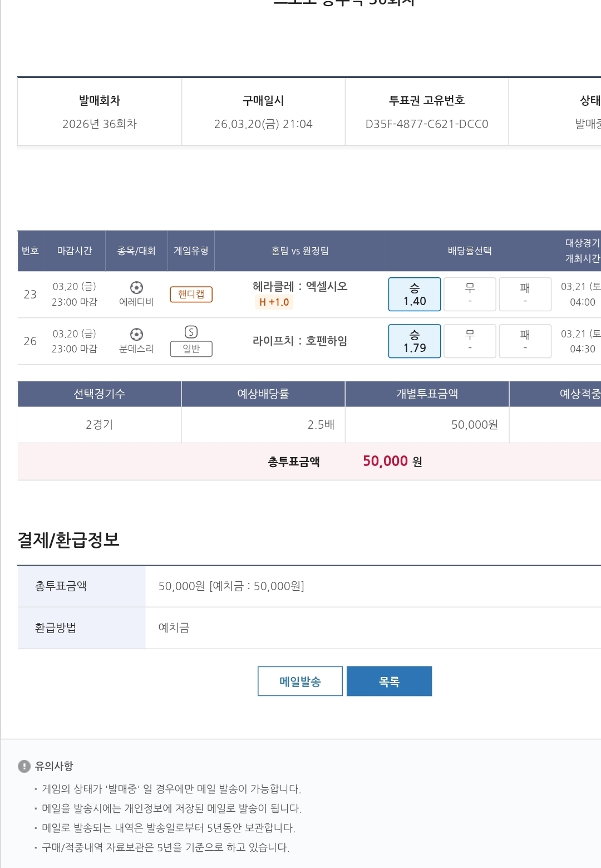
Task: Select the 승 1.79 odds for 라이프치
Action: click(x=415, y=341)
